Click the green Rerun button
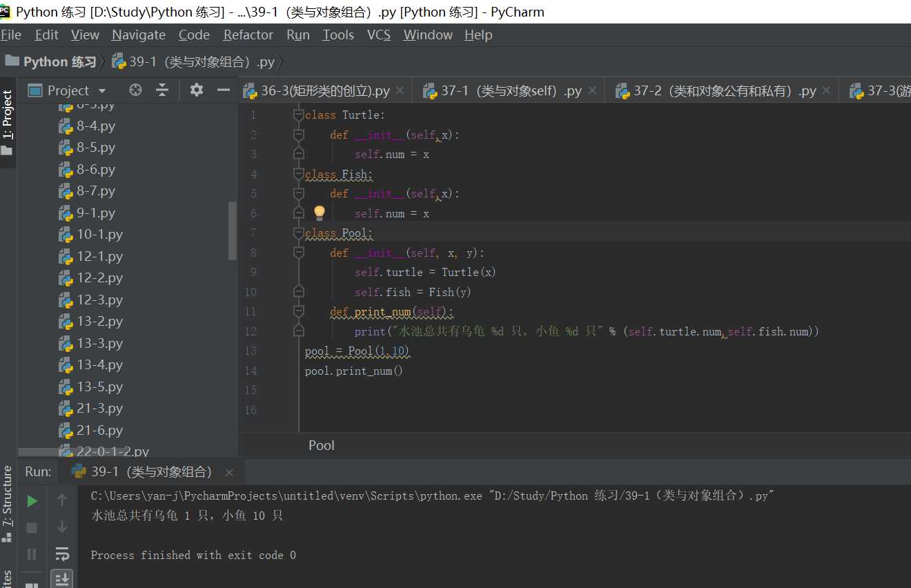This screenshot has width=911, height=588. (32, 501)
